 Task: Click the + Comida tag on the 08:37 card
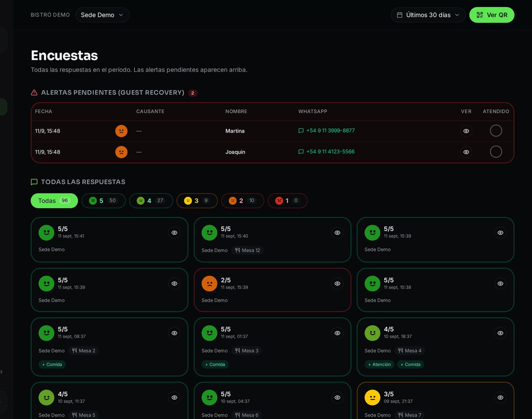52,364
